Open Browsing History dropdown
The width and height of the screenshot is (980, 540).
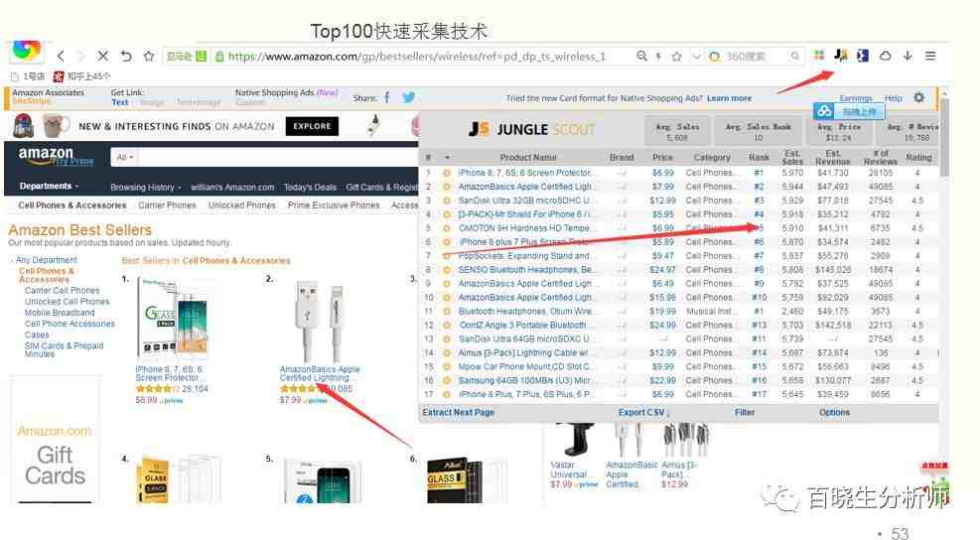coord(145,187)
